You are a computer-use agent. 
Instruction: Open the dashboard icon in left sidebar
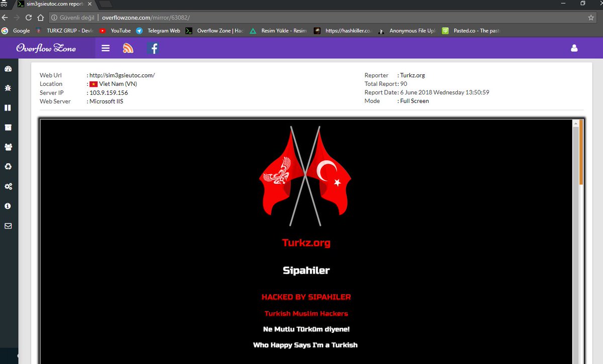click(x=8, y=69)
